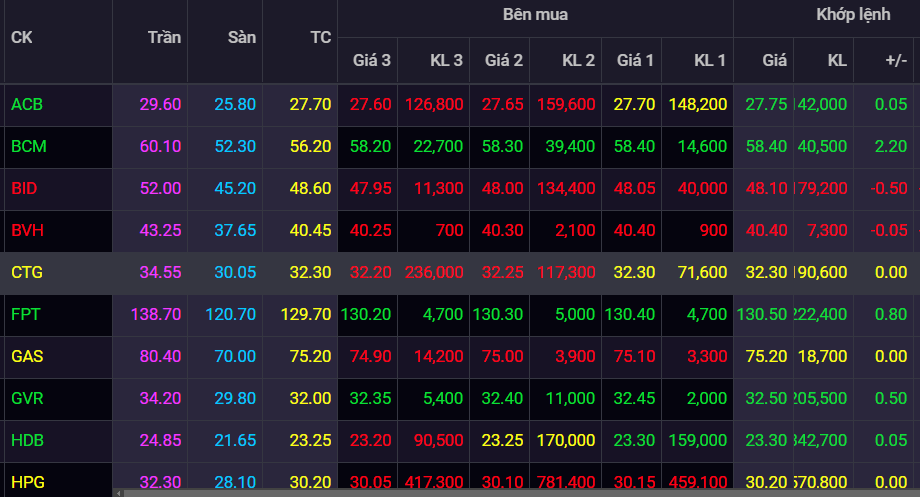Open BVH stock details
920x497 pixels.
28,230
